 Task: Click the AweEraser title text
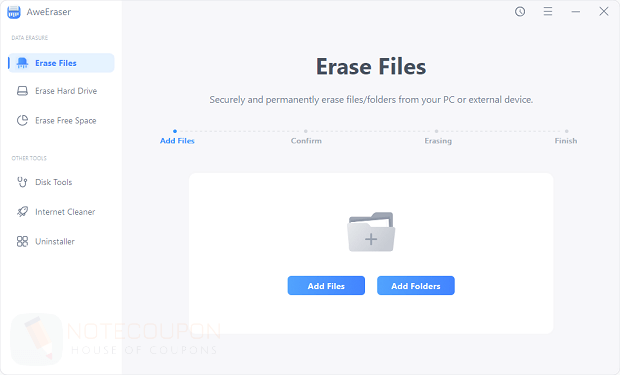tap(49, 12)
